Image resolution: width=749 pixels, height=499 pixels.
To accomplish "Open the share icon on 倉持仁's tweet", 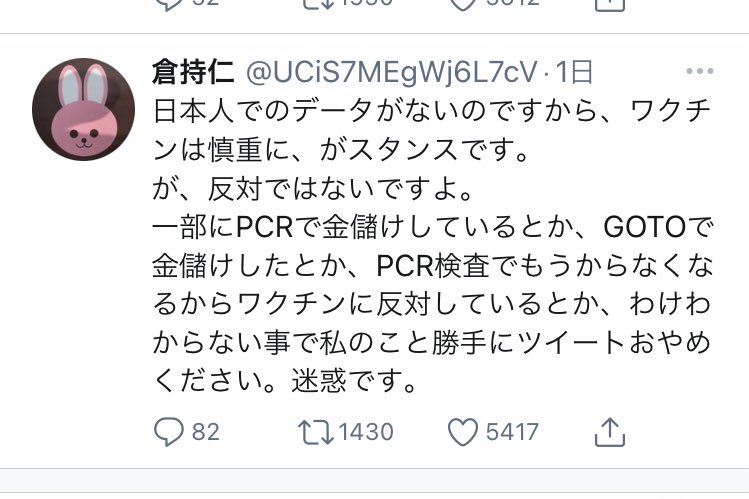I will click(x=610, y=432).
